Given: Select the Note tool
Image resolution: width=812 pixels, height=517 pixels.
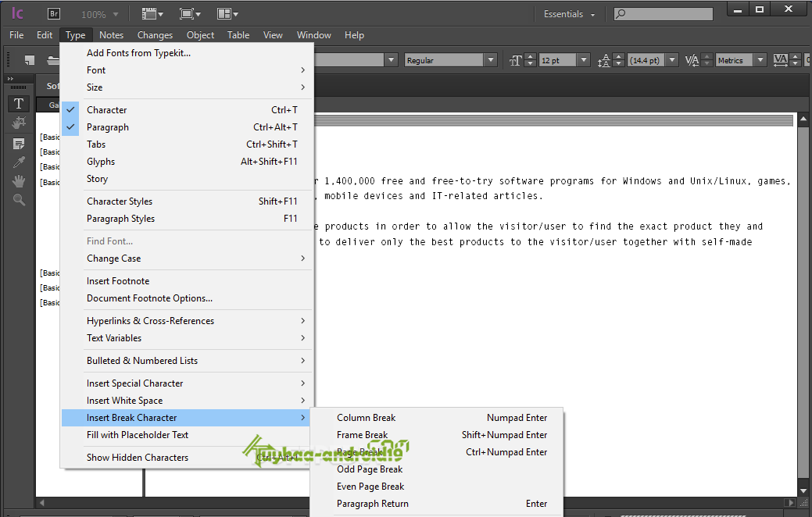Looking at the screenshot, I should pos(19,144).
